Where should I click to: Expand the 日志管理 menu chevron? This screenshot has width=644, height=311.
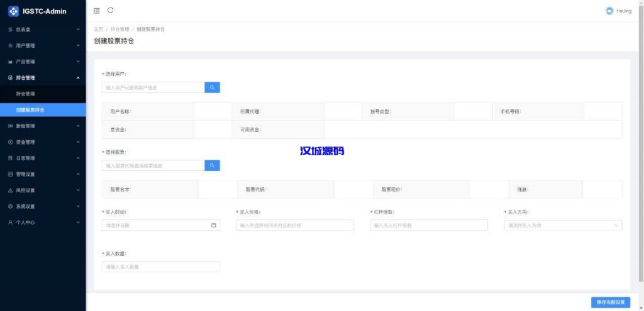(x=78, y=158)
